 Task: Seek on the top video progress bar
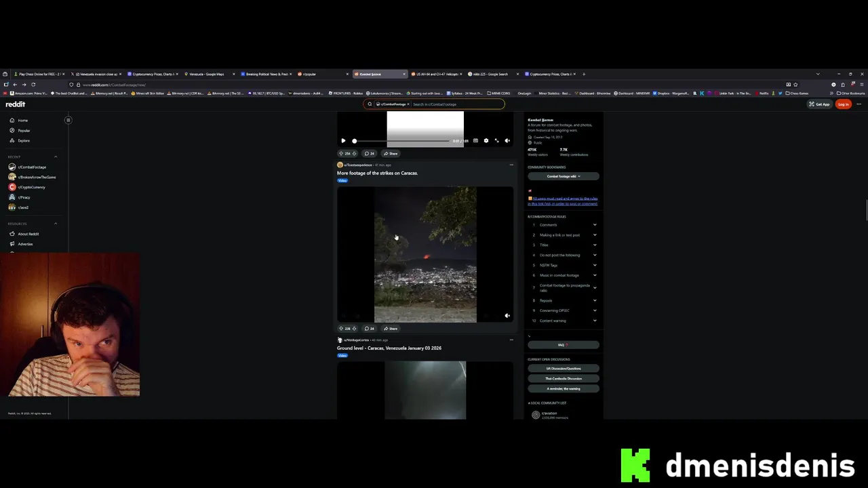401,141
